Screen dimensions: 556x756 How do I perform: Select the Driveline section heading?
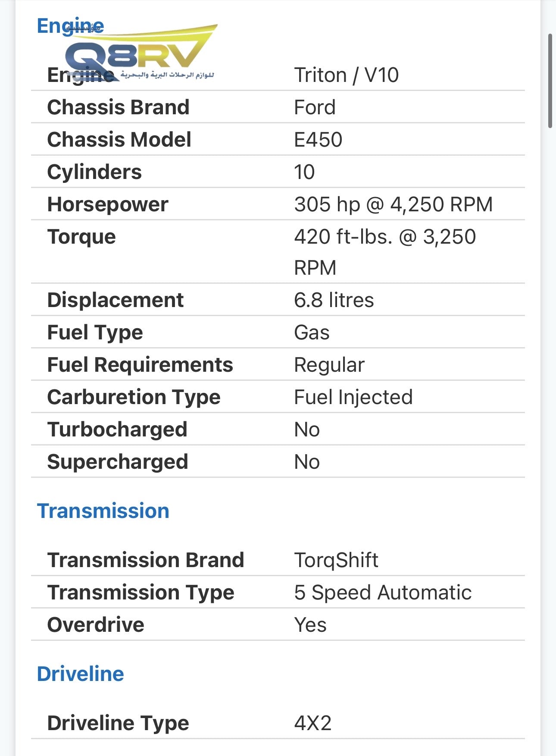(x=81, y=674)
